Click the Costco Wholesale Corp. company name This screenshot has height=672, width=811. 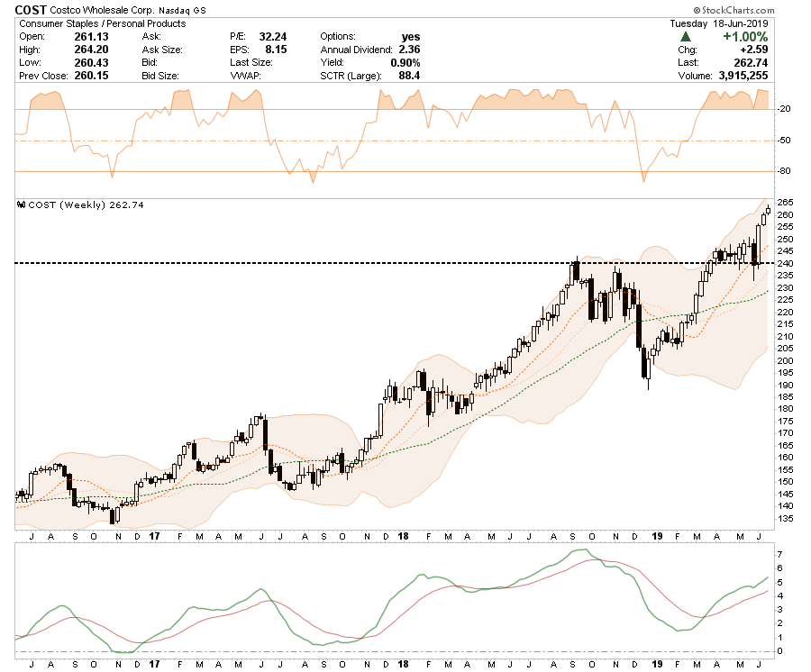[x=102, y=10]
